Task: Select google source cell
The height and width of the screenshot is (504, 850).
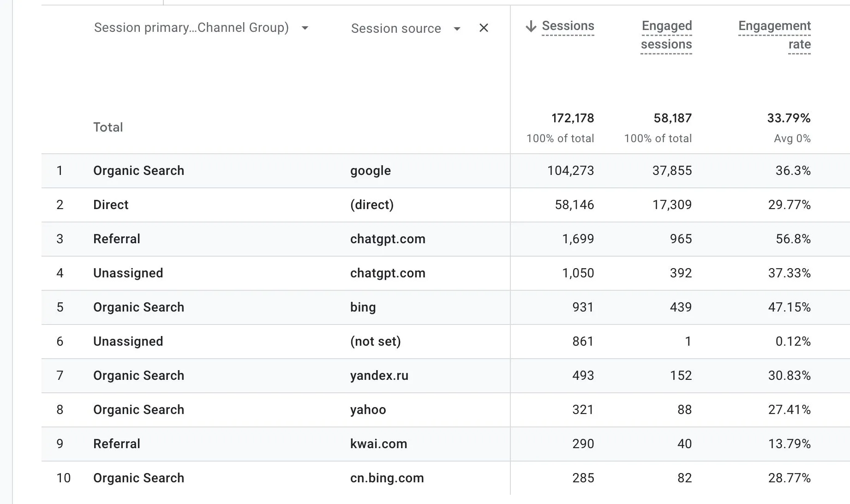Action: (x=370, y=171)
